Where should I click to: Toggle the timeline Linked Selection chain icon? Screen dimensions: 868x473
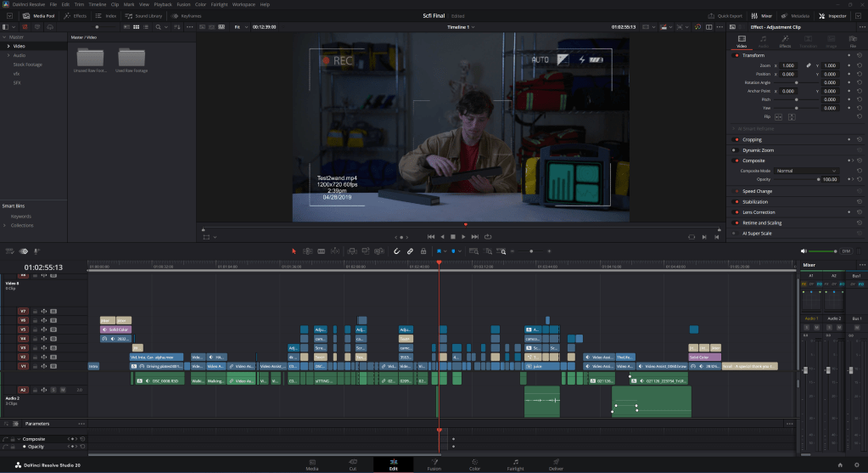[x=410, y=251]
